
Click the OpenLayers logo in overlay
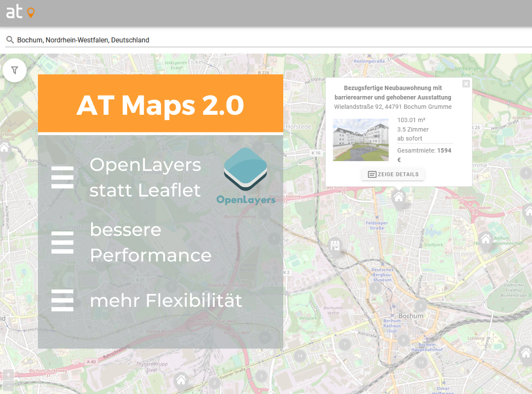[x=246, y=176]
